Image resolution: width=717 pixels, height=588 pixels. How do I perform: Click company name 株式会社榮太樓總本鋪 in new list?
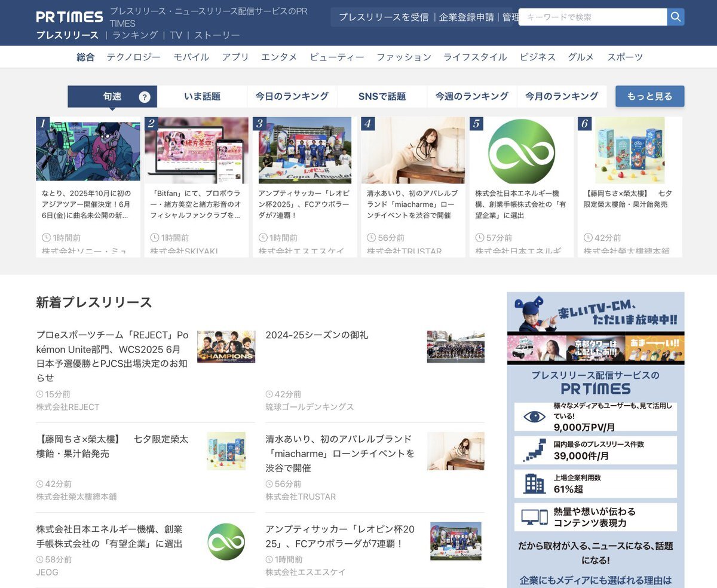[76, 497]
